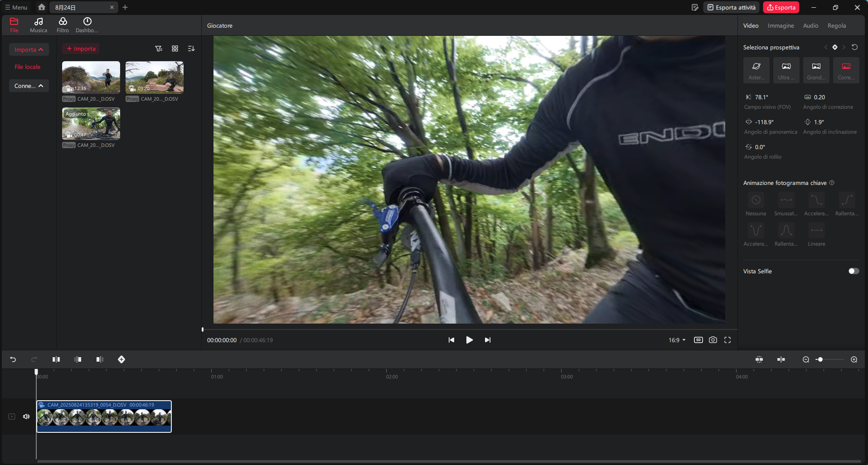
Task: Click the + Importa button
Action: tap(81, 48)
